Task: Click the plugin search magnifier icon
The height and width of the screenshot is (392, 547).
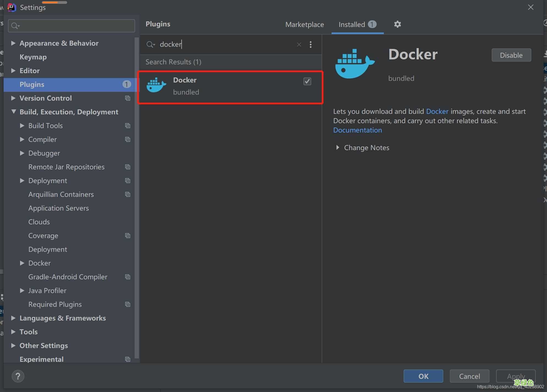Action: (151, 45)
